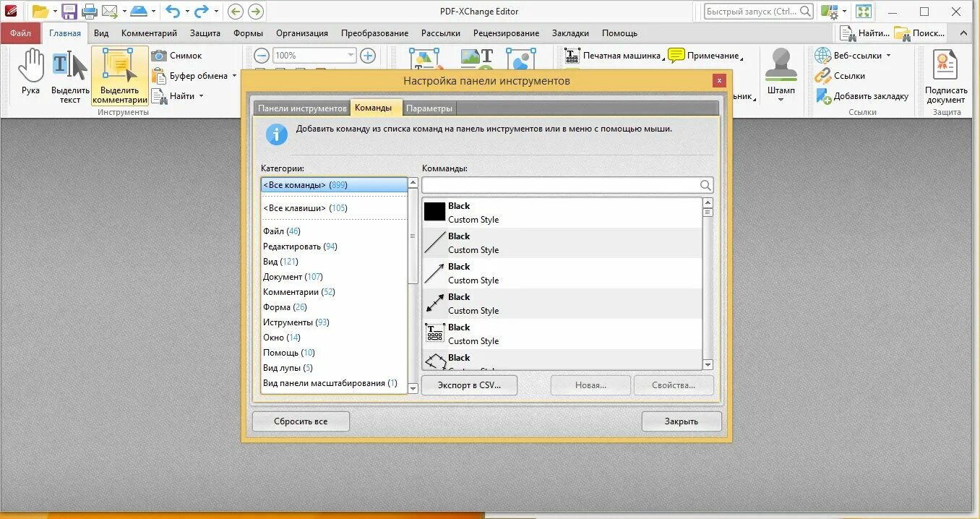This screenshot has width=980, height=519.
Task: Click the Найти… binoculars icon at top right
Action: click(864, 33)
